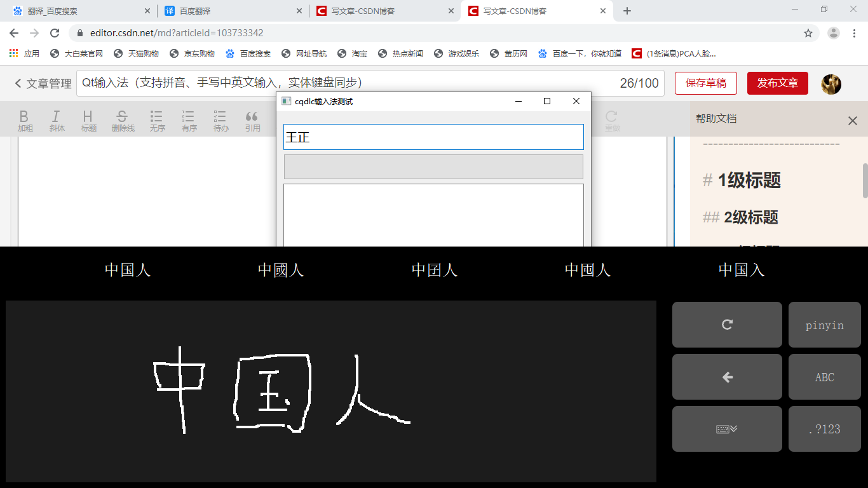Insert an unordered list via 无序 icon
This screenshot has width=868, height=488.
156,119
